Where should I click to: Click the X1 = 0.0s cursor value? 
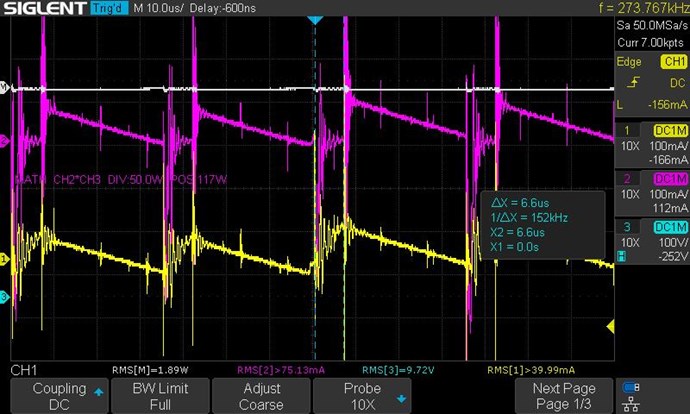click(x=514, y=247)
